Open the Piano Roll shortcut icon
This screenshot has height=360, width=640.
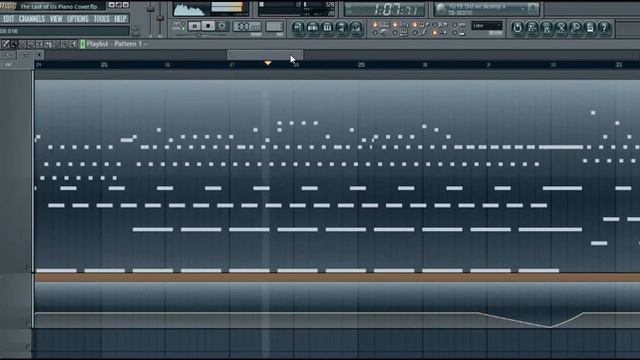(327, 27)
